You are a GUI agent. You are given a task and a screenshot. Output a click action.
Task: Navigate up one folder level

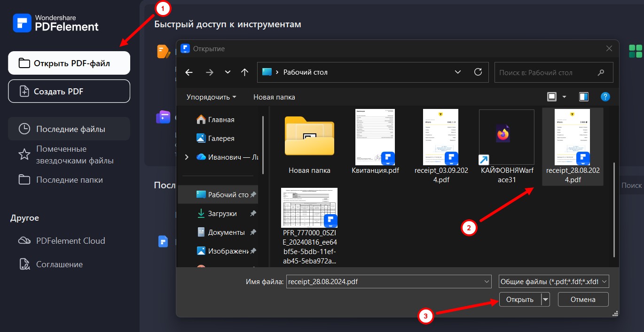(x=244, y=72)
